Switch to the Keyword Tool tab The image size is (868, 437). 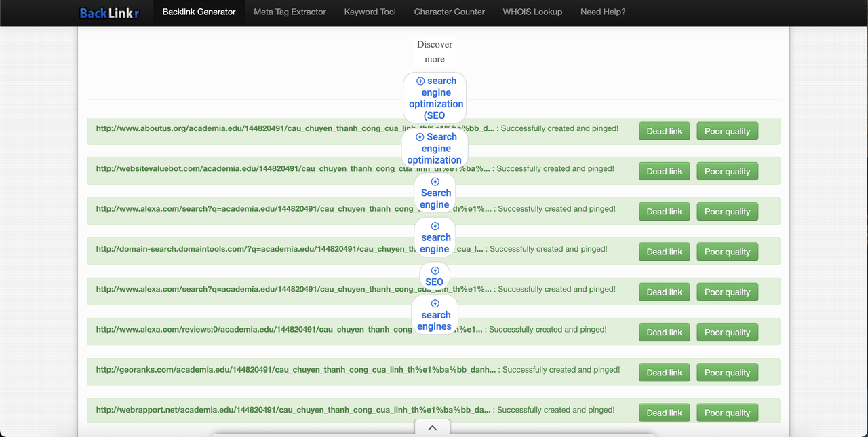(370, 12)
